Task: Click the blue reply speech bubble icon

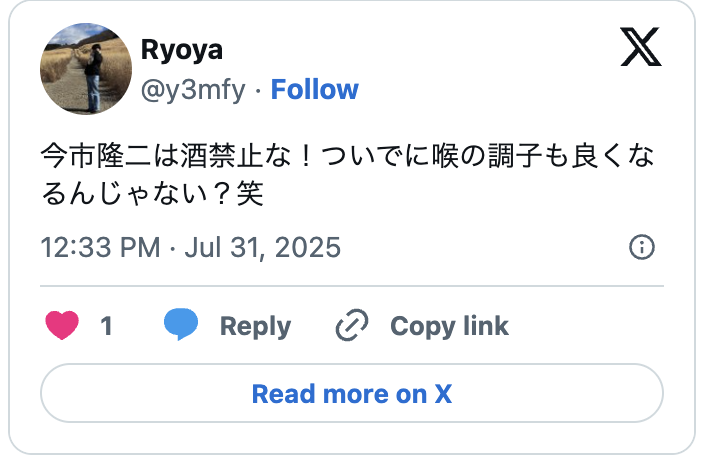Action: tap(181, 324)
